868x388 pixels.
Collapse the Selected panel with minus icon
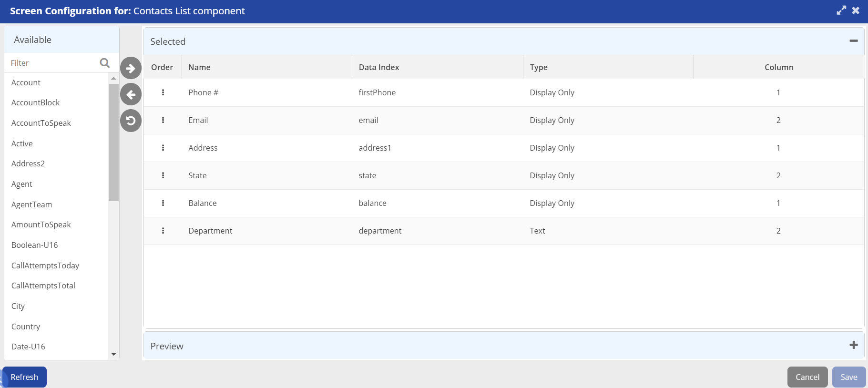[854, 41]
